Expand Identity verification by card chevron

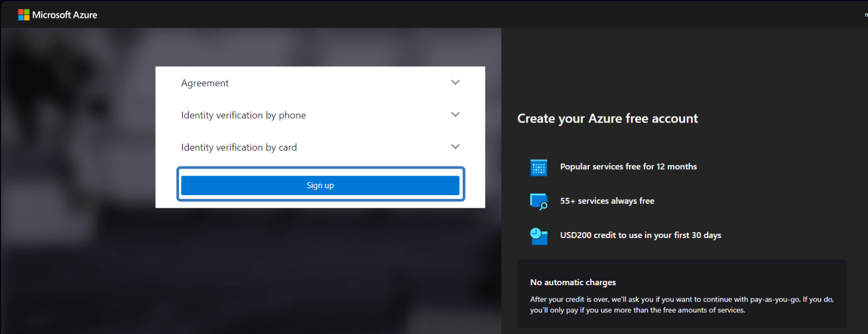click(x=455, y=146)
